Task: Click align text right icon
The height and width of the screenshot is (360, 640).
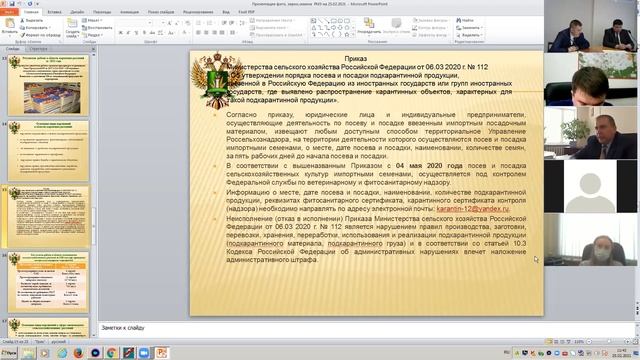Action: click(214, 33)
